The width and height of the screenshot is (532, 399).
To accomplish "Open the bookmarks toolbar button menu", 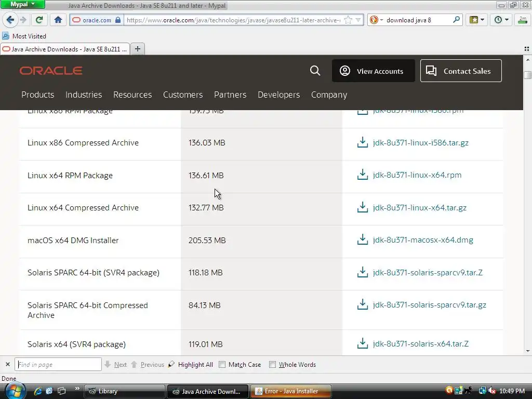I will pos(477,20).
